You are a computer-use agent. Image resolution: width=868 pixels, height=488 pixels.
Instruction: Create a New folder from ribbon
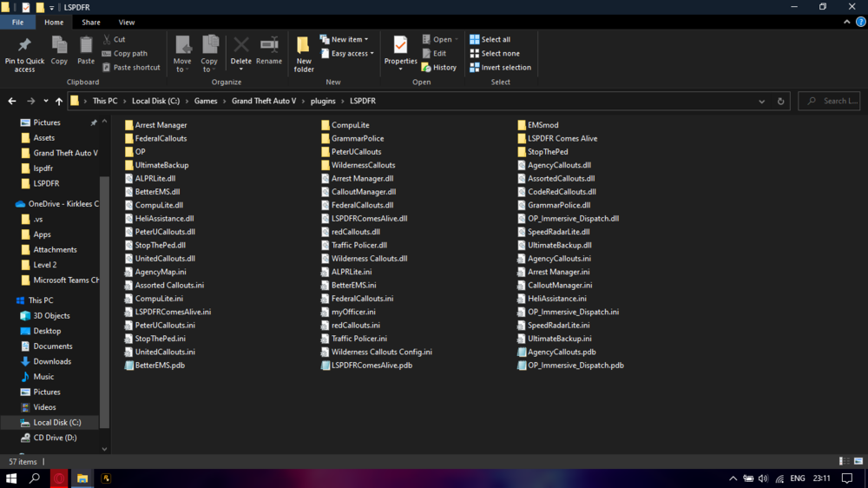303,54
